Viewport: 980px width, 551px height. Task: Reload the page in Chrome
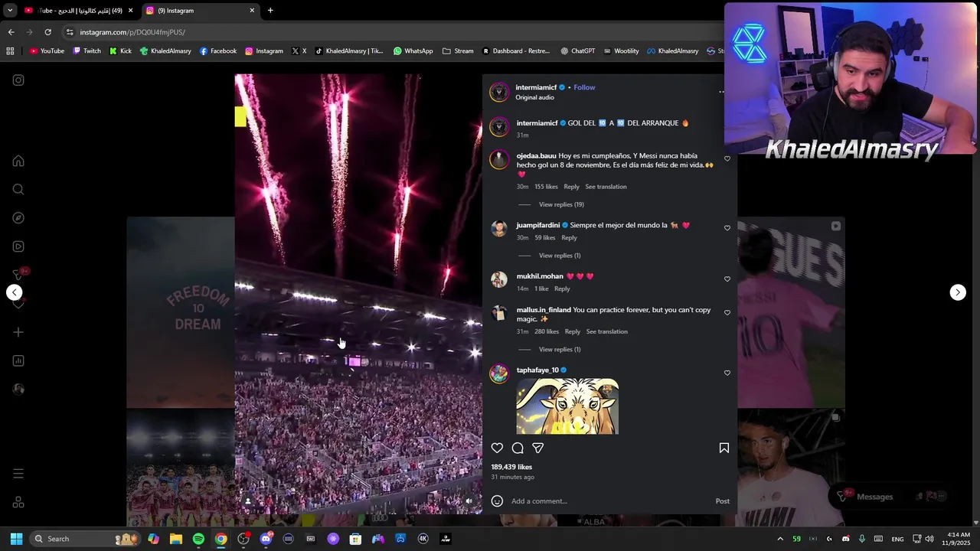coord(47,32)
